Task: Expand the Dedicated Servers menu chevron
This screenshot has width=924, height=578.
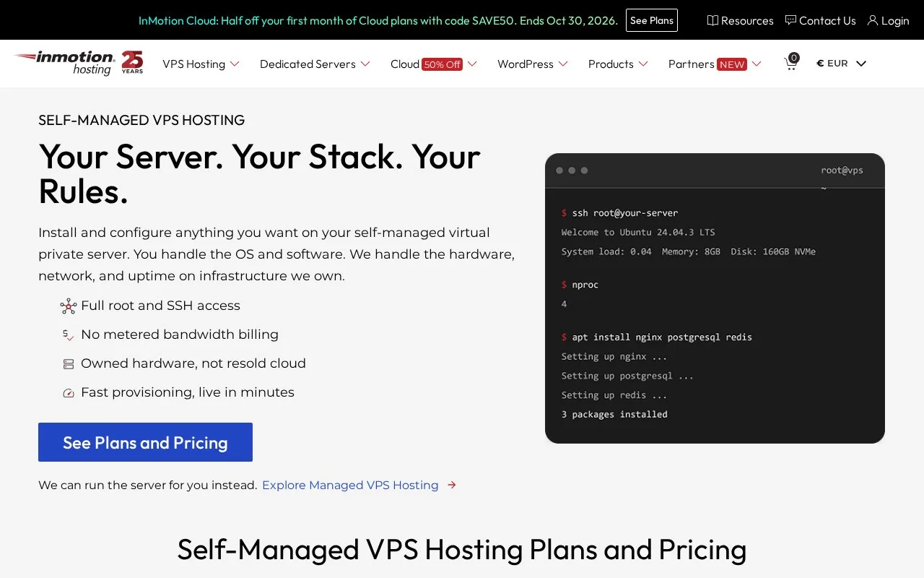Action: coord(365,64)
